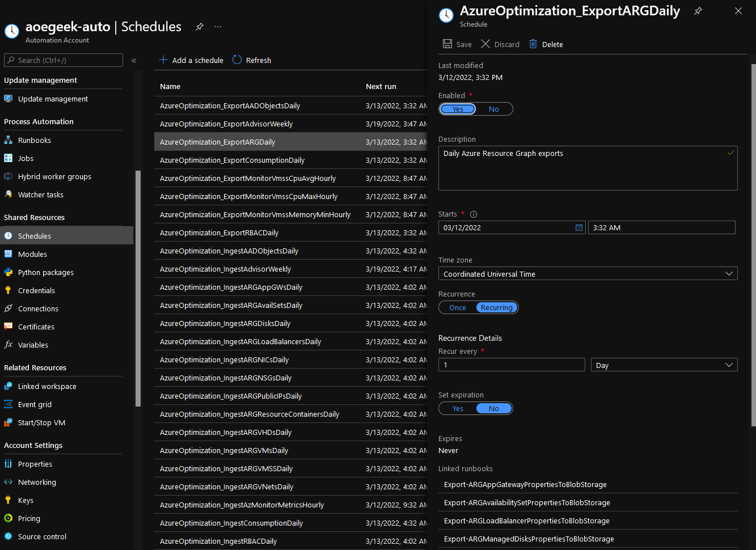The width and height of the screenshot is (756, 550).
Task: Open the Starts date calendar picker
Action: (x=579, y=227)
